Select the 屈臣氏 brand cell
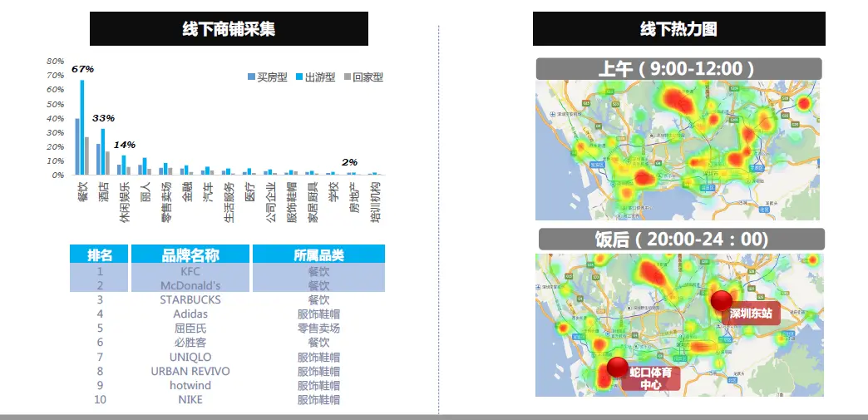 click(190, 328)
